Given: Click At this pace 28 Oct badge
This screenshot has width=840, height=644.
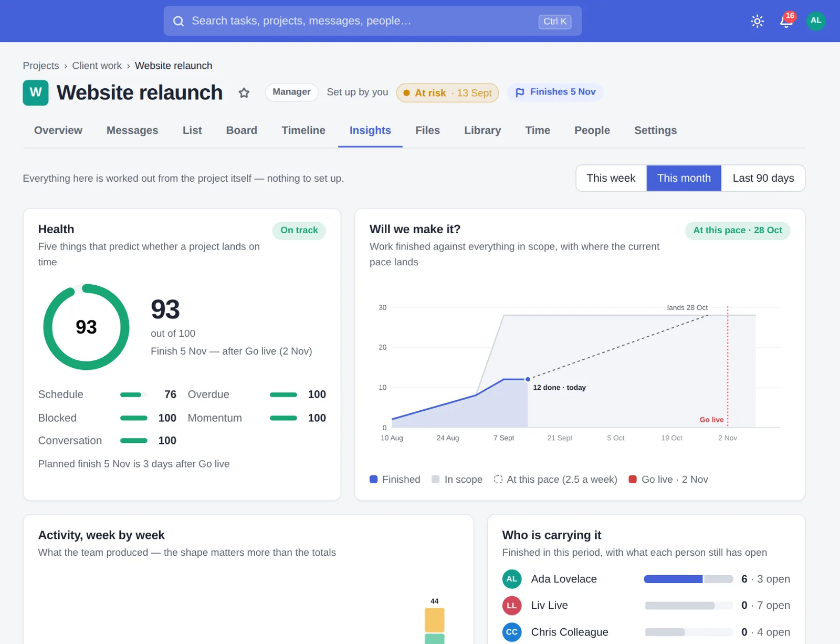Looking at the screenshot, I should [737, 230].
